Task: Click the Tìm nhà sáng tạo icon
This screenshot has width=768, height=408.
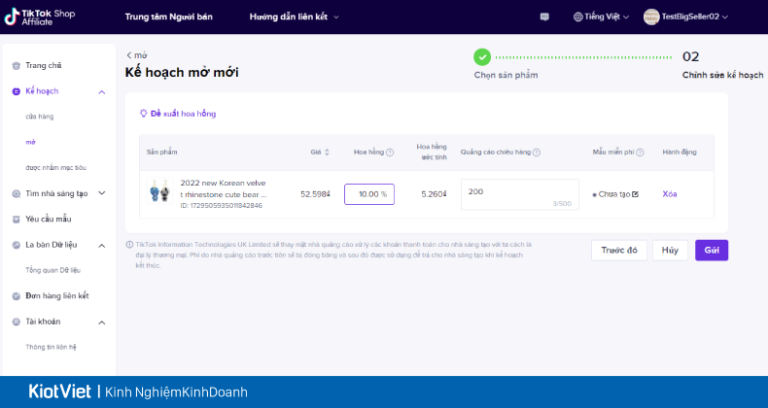Action: point(16,193)
